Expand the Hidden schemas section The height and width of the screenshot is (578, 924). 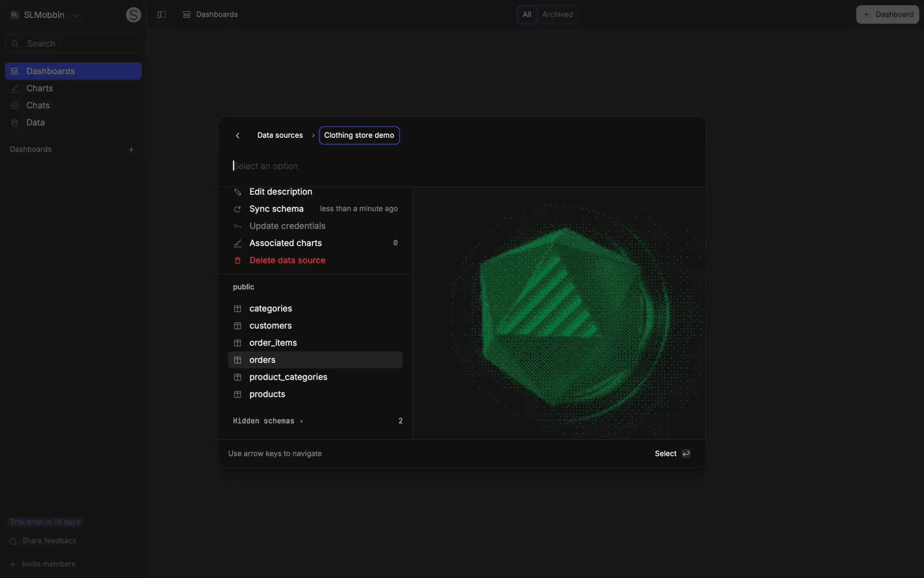[268, 421]
